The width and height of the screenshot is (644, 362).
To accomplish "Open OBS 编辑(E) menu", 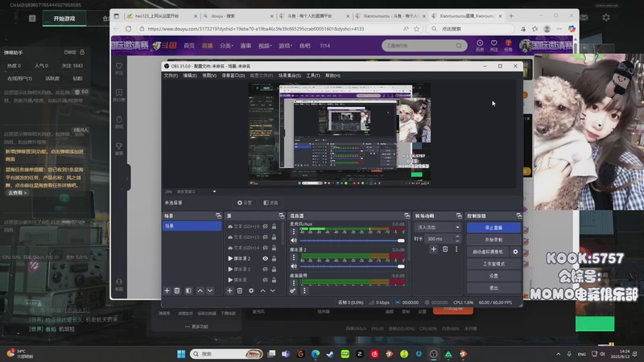I will [190, 76].
